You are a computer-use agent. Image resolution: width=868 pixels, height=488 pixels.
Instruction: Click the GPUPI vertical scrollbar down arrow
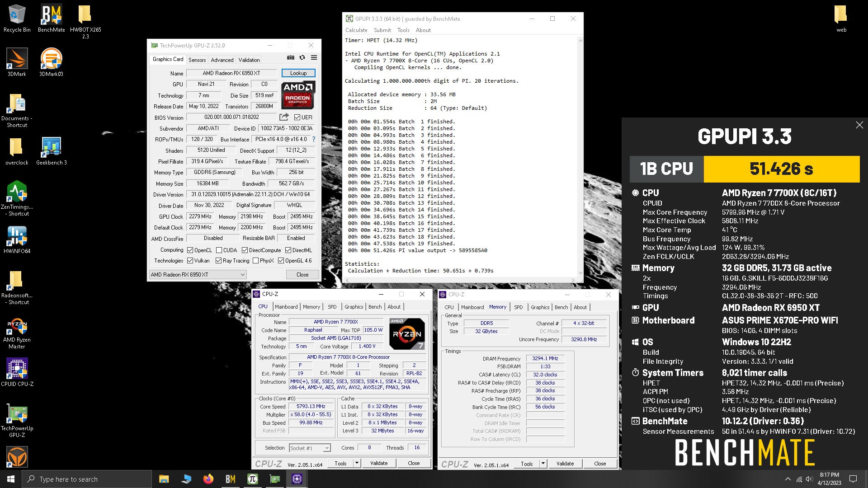580,273
